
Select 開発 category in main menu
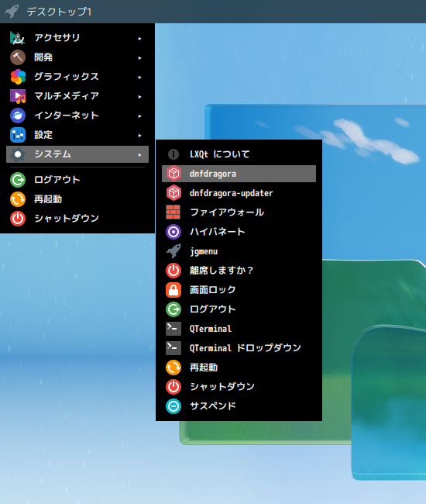coord(77,57)
